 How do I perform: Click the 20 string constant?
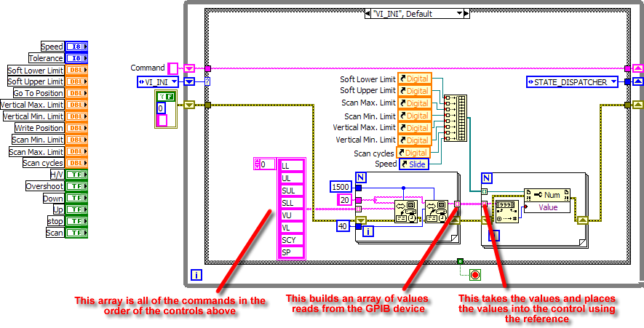tap(344, 200)
